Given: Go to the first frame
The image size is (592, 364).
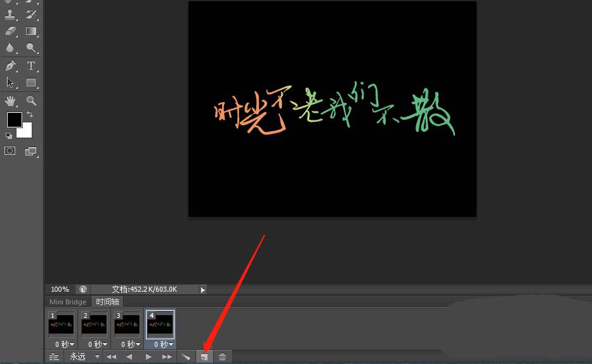Looking at the screenshot, I should tap(111, 356).
